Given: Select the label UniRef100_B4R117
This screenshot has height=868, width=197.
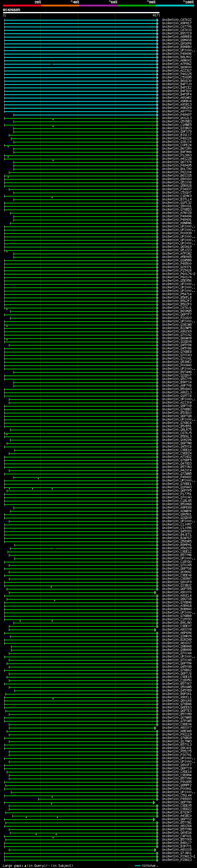Looking at the screenshot, I should tap(177, 843).
